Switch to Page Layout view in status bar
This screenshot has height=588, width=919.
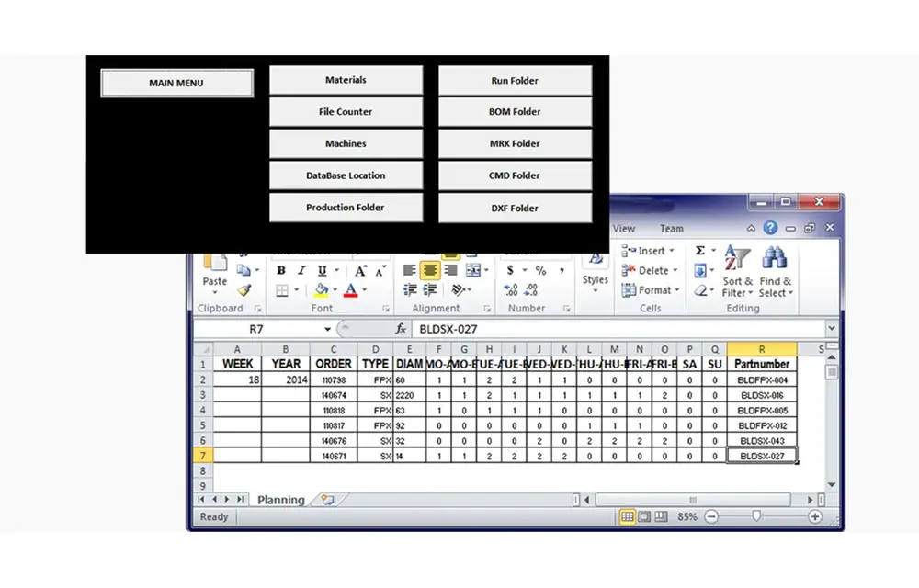click(644, 516)
